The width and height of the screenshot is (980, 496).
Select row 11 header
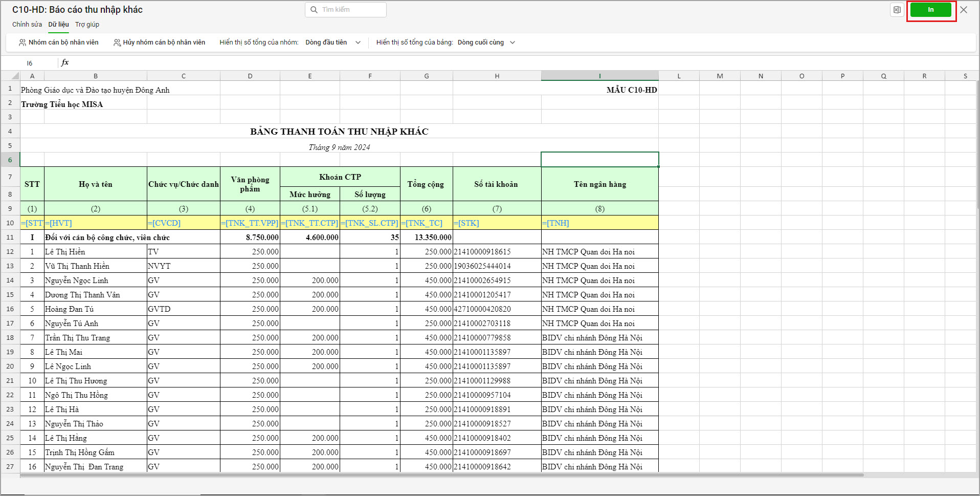10,237
